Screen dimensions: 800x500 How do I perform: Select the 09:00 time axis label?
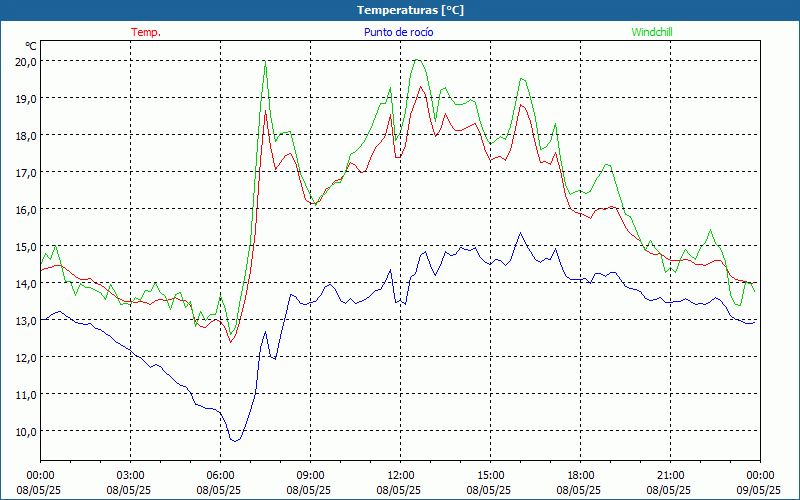click(310, 475)
